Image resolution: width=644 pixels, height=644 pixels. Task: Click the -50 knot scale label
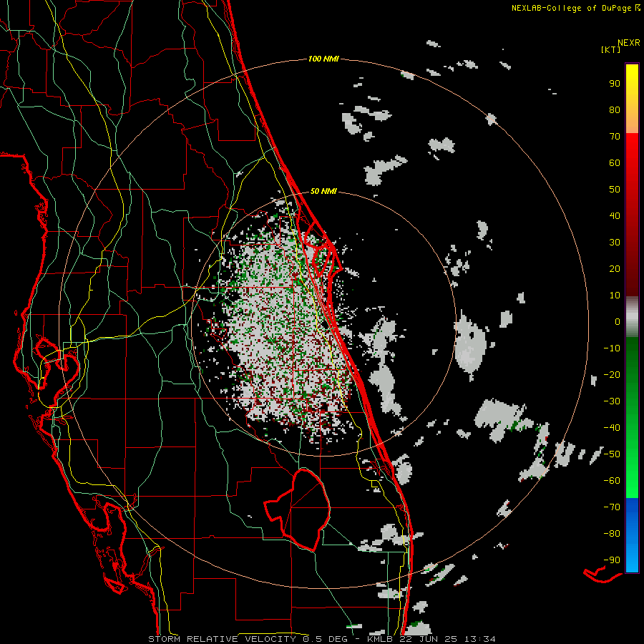612,454
